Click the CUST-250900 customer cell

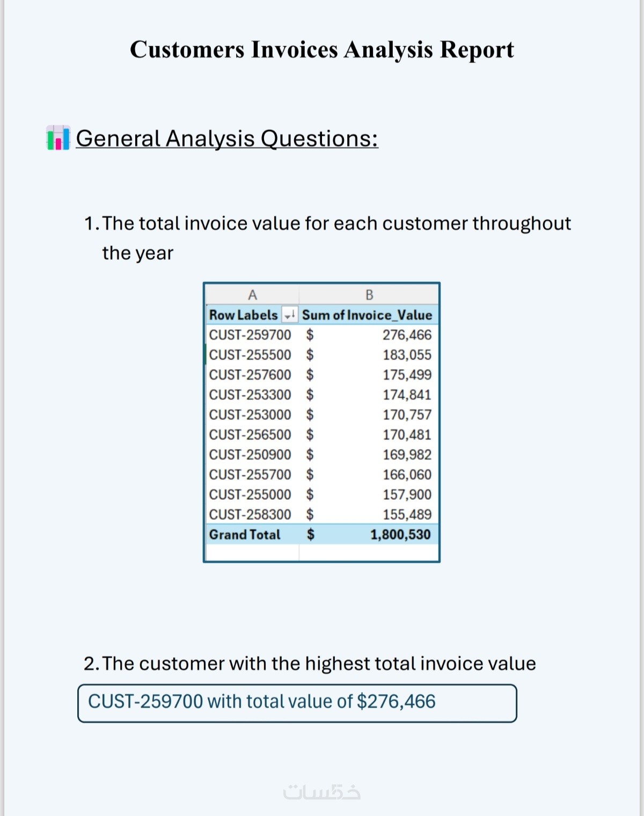coord(250,455)
